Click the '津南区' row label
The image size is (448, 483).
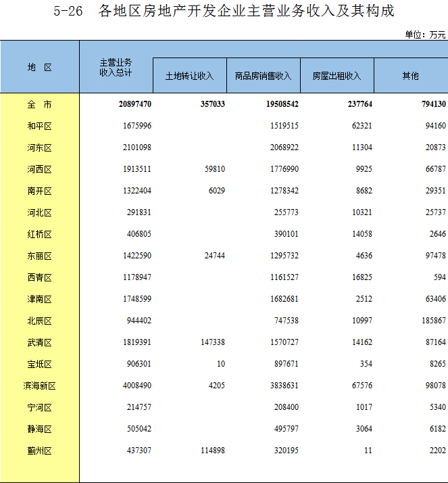coord(39,299)
